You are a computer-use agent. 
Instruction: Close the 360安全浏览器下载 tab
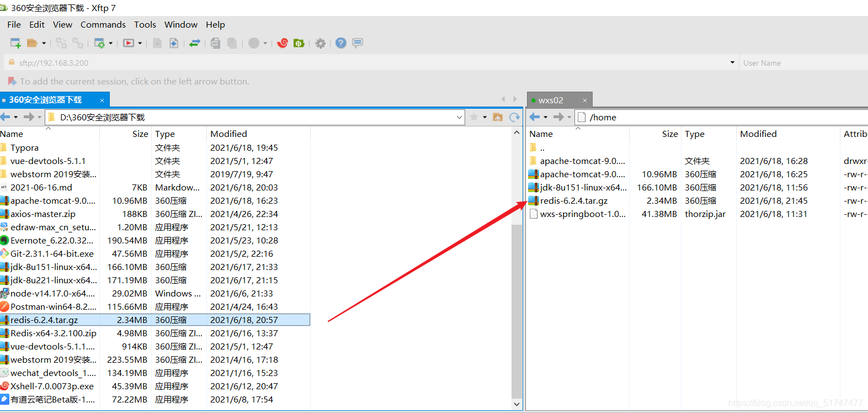click(102, 100)
